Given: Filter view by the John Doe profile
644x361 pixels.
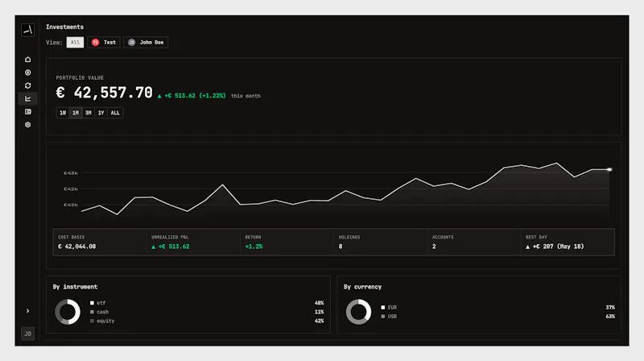Looking at the screenshot, I should (146, 43).
